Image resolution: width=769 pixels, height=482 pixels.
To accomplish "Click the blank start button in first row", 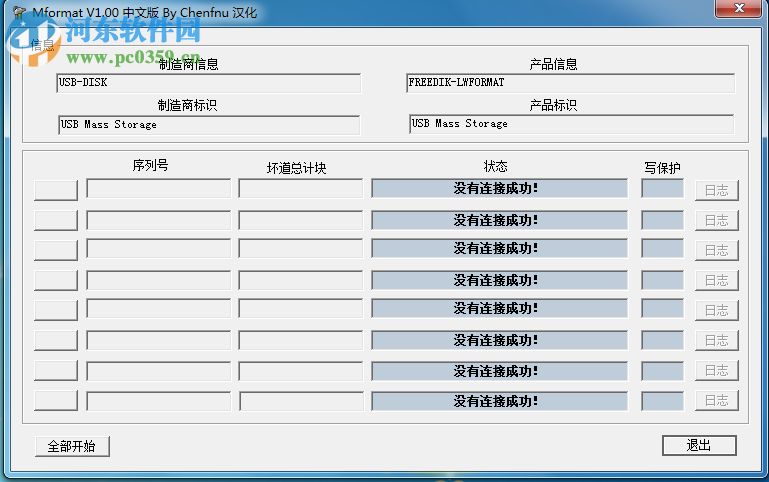I will pos(56,190).
